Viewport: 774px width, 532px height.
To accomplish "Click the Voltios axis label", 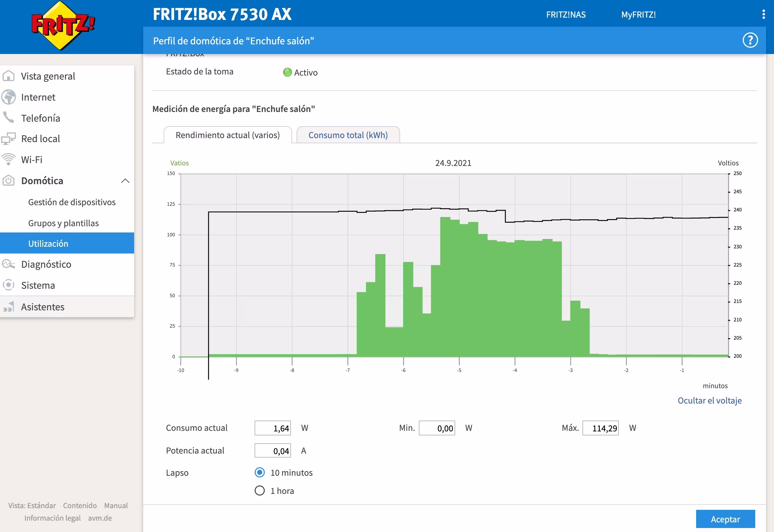I will point(728,163).
